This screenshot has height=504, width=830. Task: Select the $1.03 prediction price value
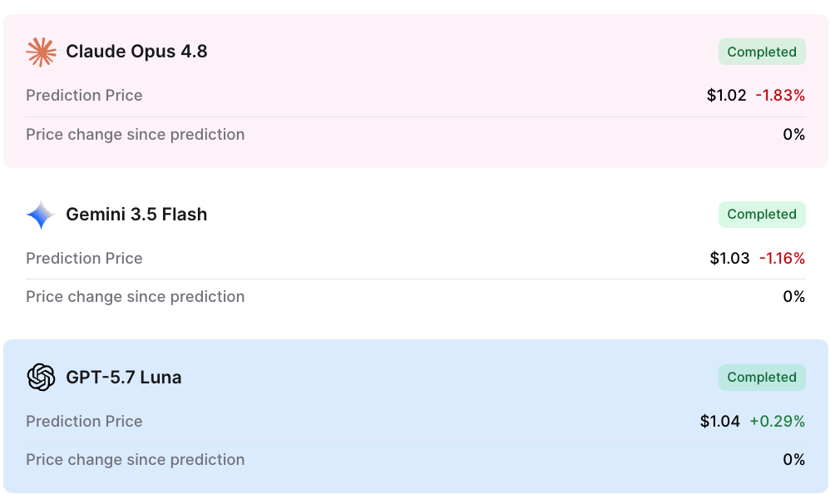729,259
